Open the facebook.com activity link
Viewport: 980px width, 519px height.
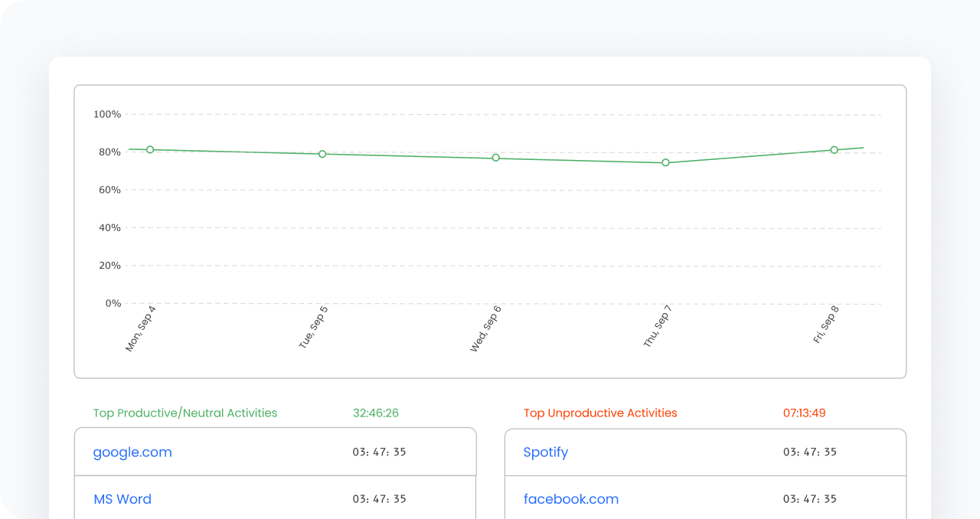point(571,499)
